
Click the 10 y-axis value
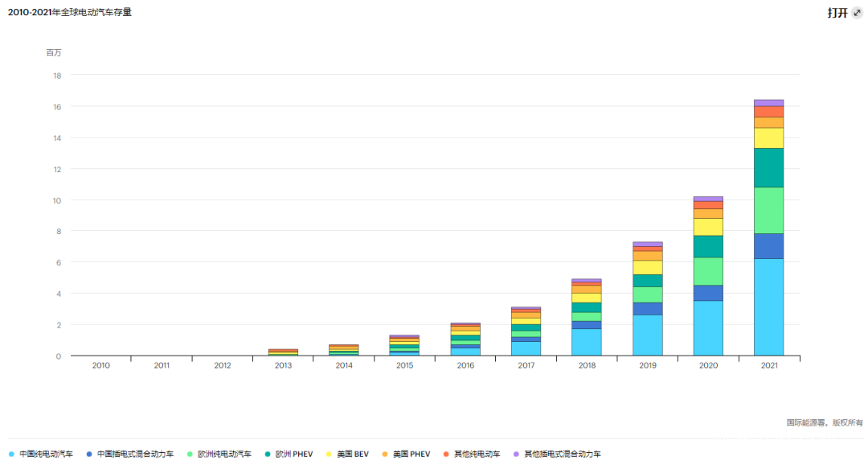tap(57, 200)
